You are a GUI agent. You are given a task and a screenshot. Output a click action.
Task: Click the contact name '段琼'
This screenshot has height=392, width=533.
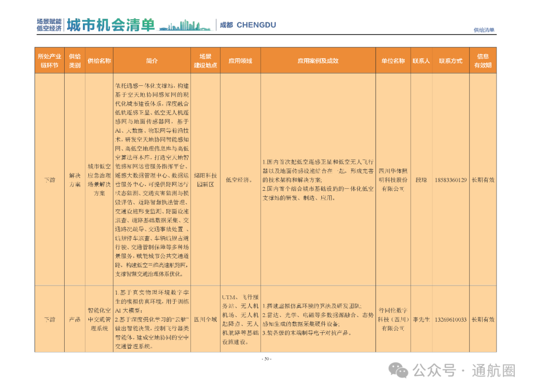click(x=421, y=179)
